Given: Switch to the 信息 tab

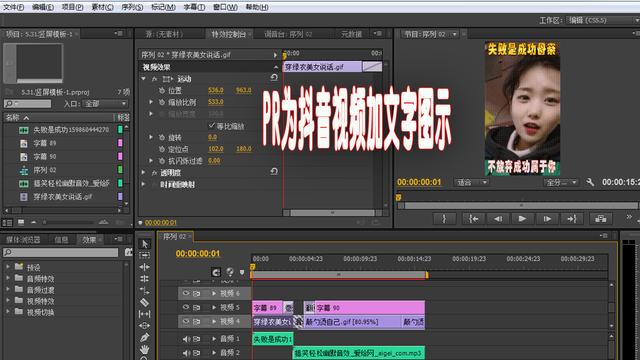Looking at the screenshot, I should tap(61, 240).
